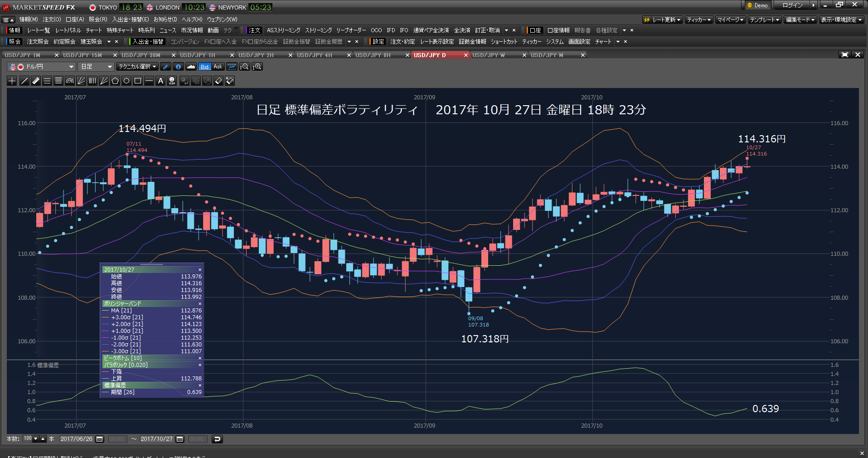Viewport: 868px width, 458px height.
Task: Open the 入出金・振替(E) menu
Action: tap(131, 19)
